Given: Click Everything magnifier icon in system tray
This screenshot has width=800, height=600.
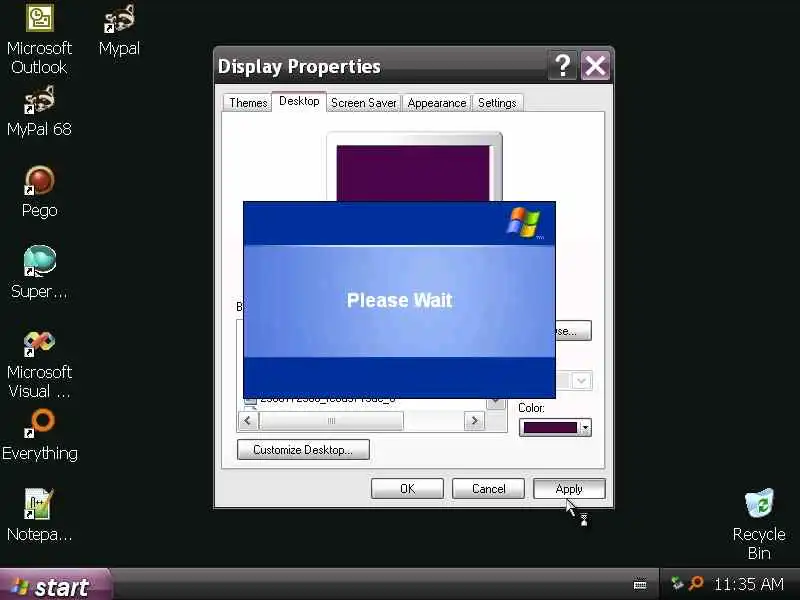Looking at the screenshot, I should coord(696,583).
